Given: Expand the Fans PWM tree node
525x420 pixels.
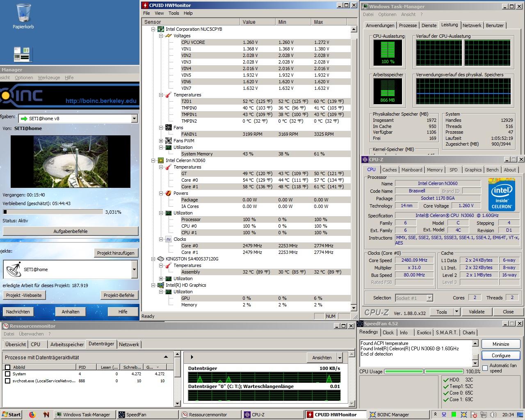Looking at the screenshot, I should (x=161, y=141).
